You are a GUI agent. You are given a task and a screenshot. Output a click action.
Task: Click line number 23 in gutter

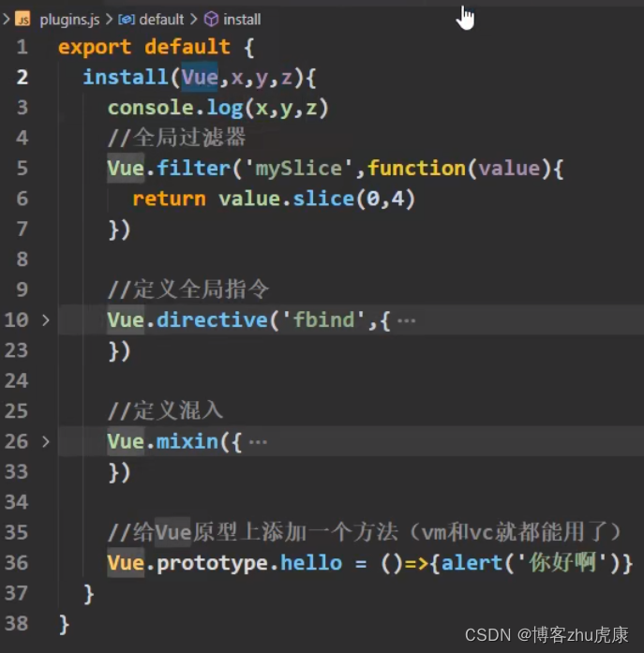click(16, 350)
